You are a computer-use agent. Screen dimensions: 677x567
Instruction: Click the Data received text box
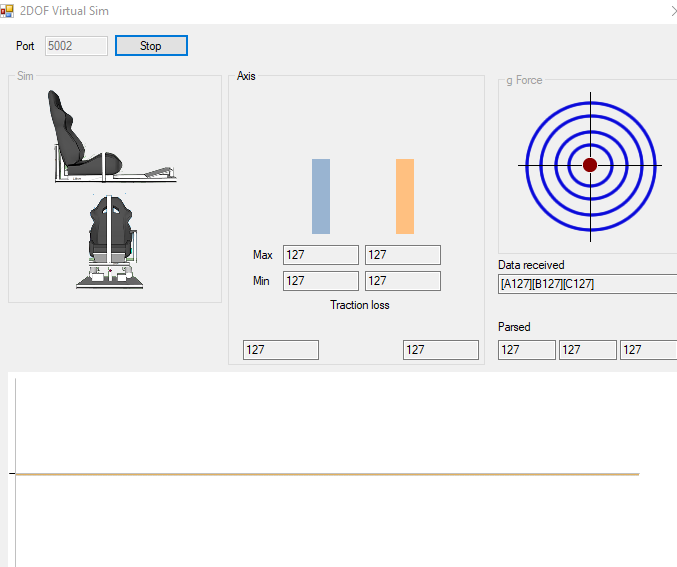click(x=587, y=284)
